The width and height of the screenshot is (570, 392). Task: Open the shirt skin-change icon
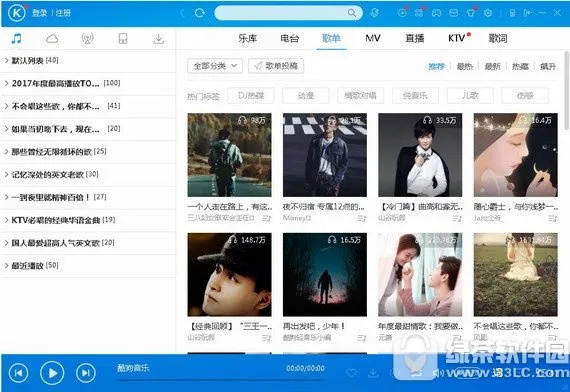pos(471,13)
